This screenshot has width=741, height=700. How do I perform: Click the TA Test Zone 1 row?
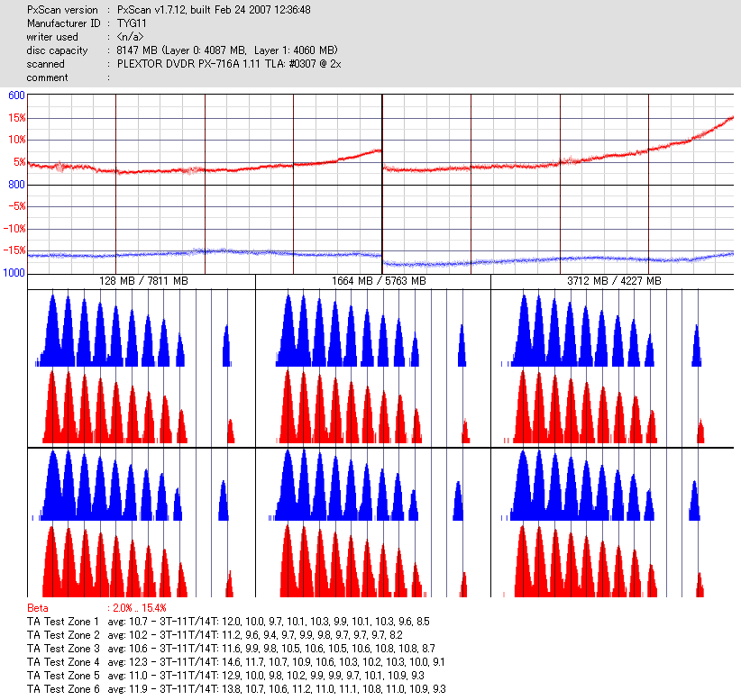pyautogui.click(x=228, y=622)
